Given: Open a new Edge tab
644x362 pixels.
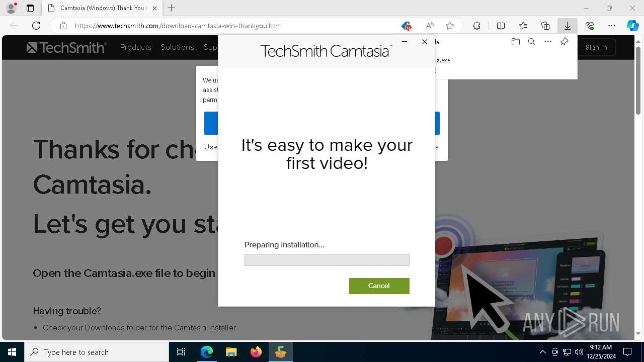Looking at the screenshot, I should [x=172, y=8].
